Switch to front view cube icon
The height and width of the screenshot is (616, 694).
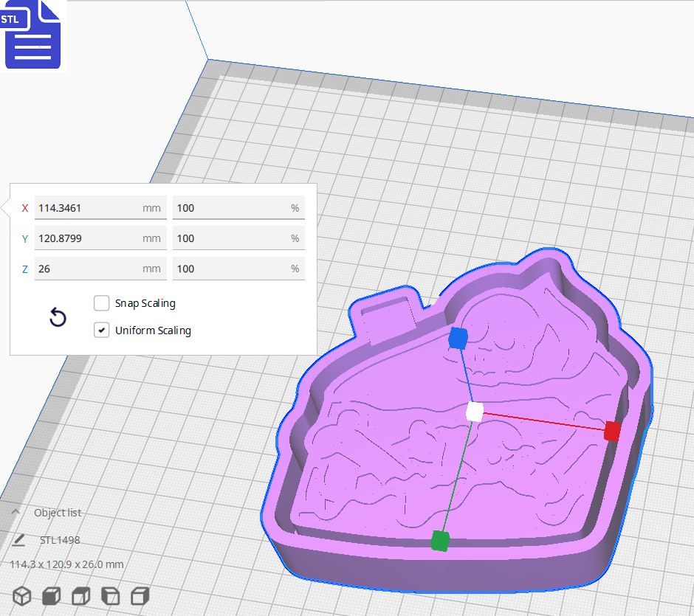pos(51,595)
